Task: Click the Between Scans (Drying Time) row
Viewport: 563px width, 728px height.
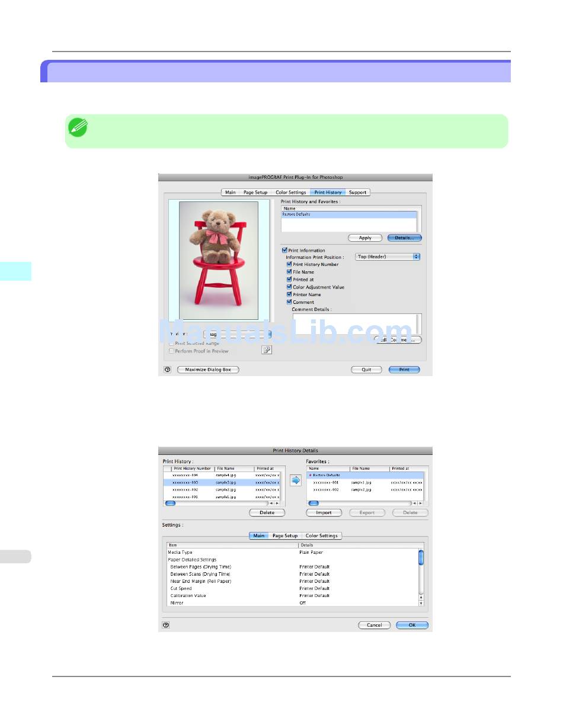Action: [x=293, y=574]
